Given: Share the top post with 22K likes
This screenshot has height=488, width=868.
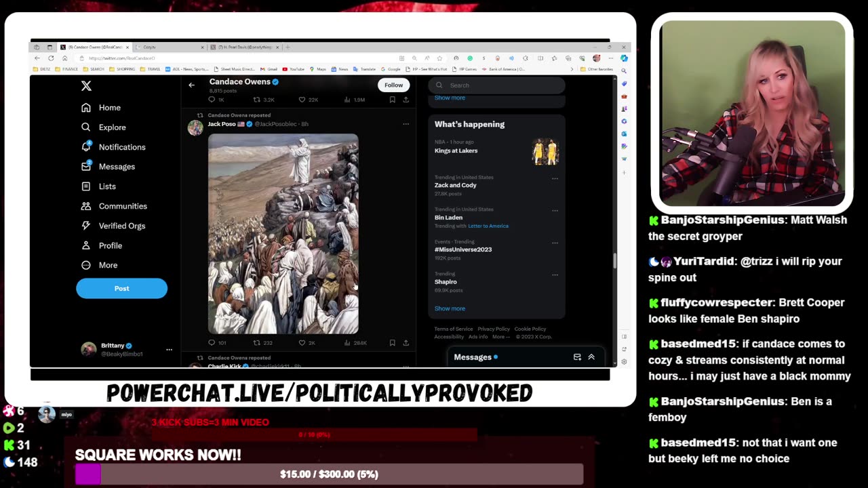Looking at the screenshot, I should (406, 100).
